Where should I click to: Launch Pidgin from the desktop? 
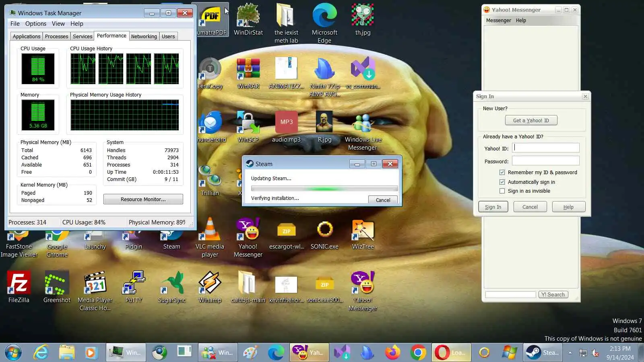pos(133,240)
